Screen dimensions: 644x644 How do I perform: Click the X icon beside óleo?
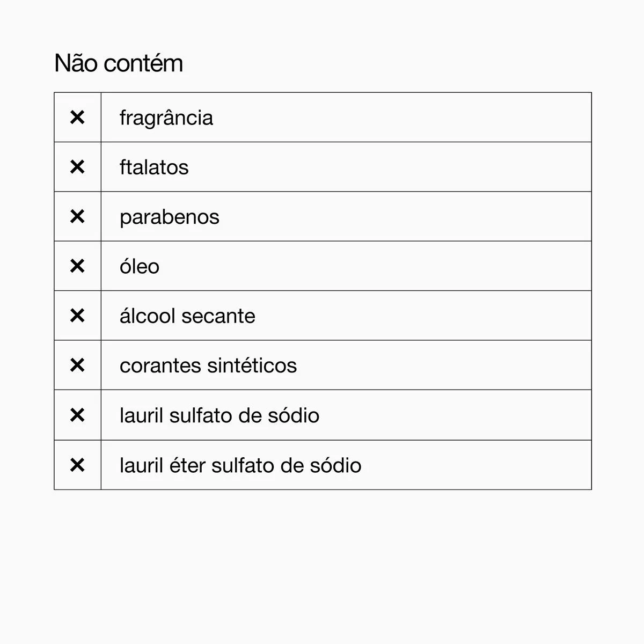tap(77, 266)
